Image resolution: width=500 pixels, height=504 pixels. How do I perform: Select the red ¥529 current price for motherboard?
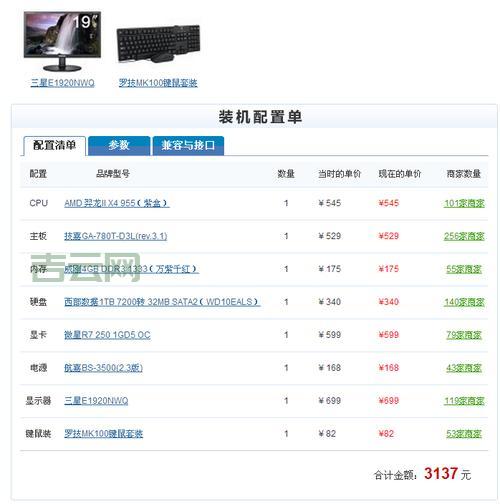click(x=389, y=236)
